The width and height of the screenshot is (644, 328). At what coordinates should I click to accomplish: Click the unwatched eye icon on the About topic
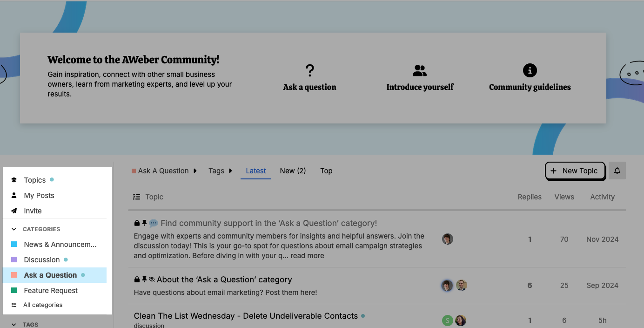point(153,280)
